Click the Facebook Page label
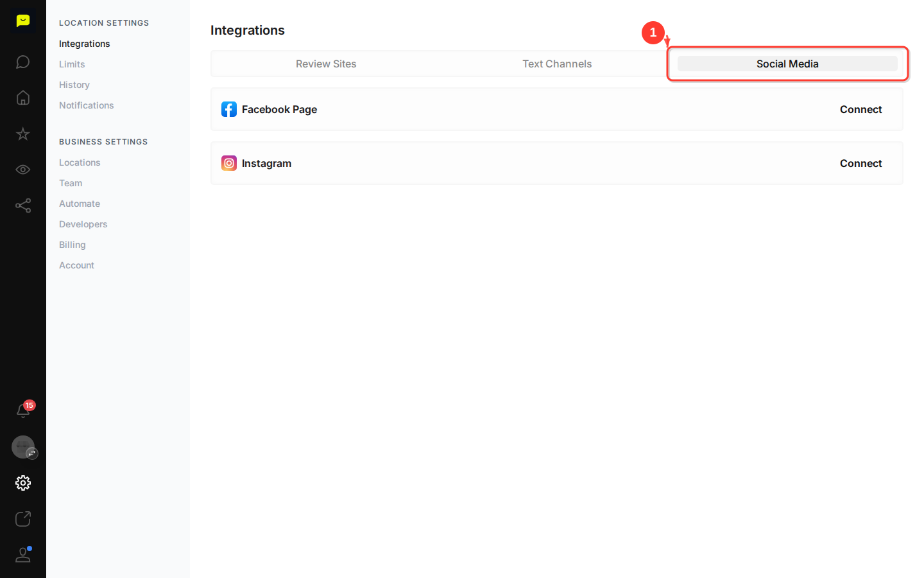 pos(279,109)
